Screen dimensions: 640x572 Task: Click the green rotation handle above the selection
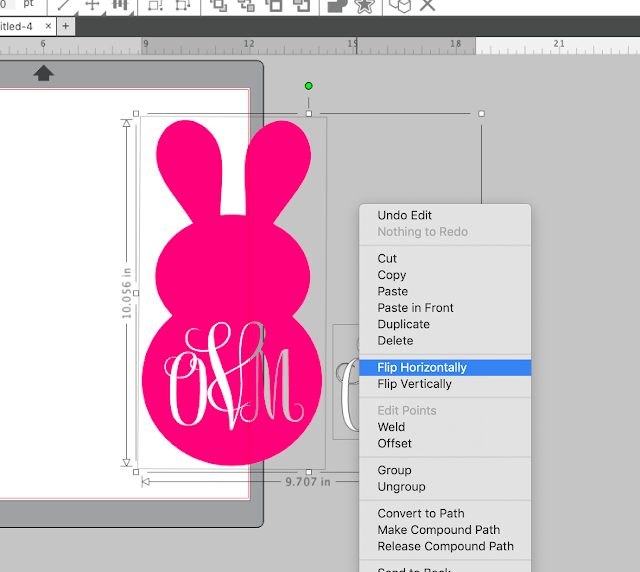[309, 86]
